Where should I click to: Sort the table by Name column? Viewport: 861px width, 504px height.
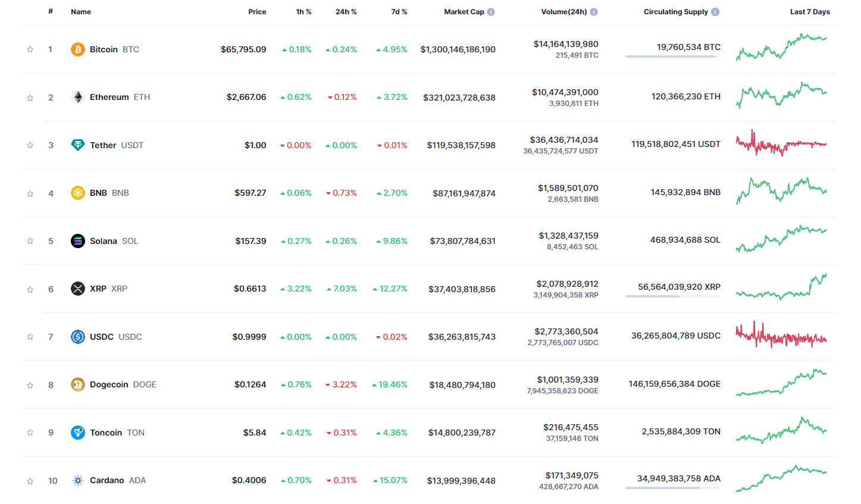point(81,12)
